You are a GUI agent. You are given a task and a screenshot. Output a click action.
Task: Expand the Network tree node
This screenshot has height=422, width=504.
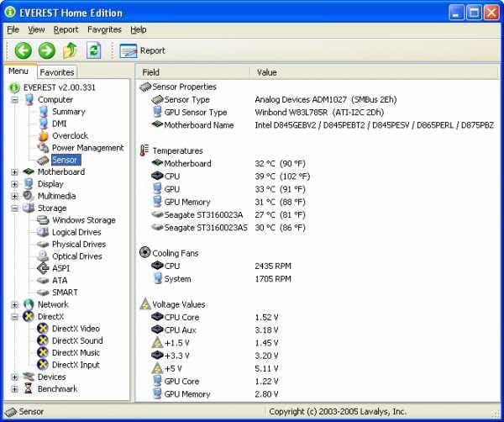point(14,304)
